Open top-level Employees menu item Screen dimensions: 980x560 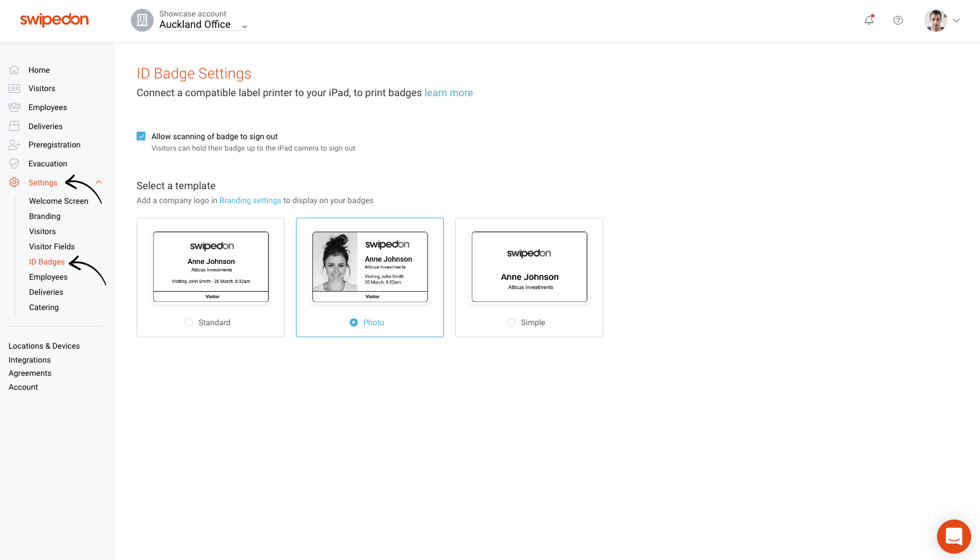47,108
